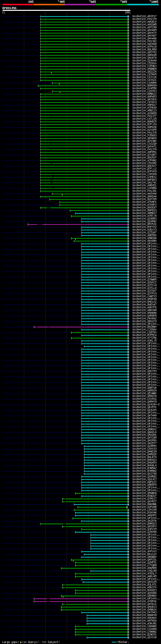Image resolution: width=161 pixels, height=644 pixels.
Task: Pick hit UniRef100_B9RK89
Action: tap(144, 86)
